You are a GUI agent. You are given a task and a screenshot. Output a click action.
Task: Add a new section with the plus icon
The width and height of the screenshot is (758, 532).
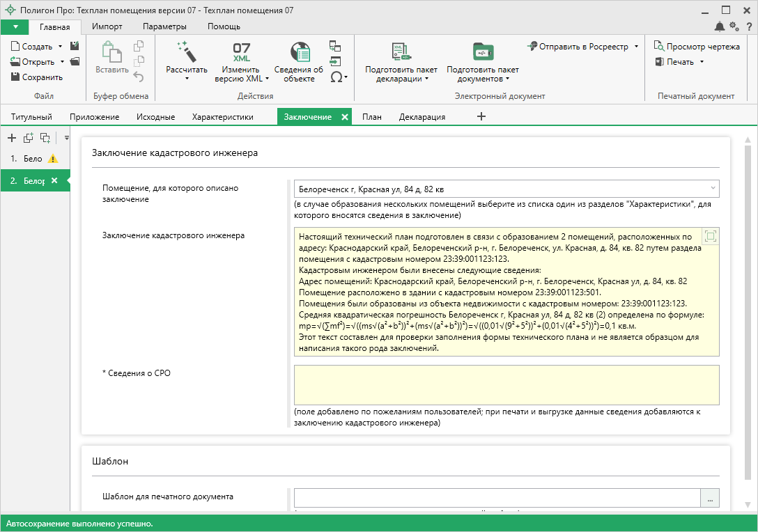coord(12,138)
